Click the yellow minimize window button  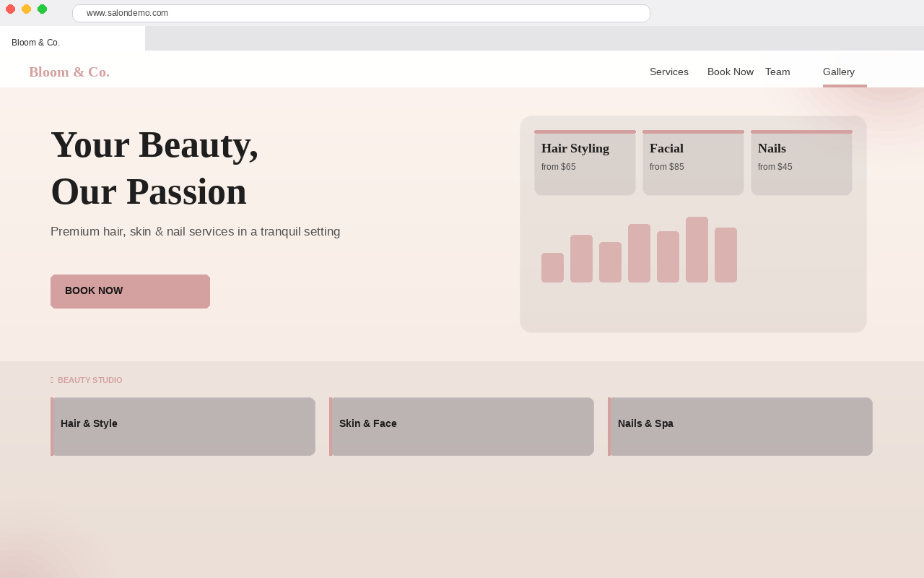point(26,9)
